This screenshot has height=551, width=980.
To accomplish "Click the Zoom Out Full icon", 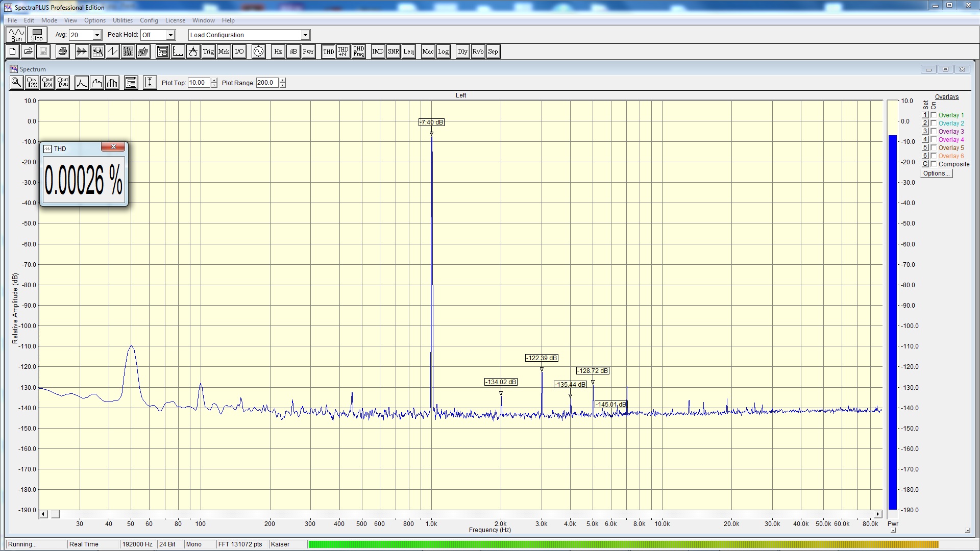I will pos(63,83).
